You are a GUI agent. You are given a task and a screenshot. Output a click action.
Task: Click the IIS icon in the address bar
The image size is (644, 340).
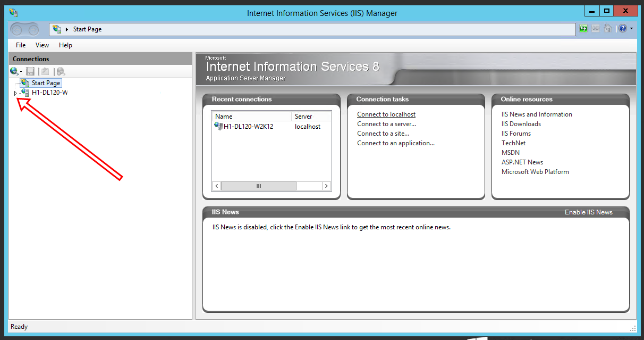tap(56, 29)
